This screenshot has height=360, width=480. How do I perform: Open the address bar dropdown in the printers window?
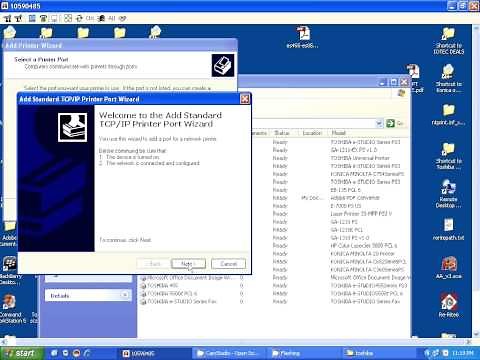[x=379, y=123]
